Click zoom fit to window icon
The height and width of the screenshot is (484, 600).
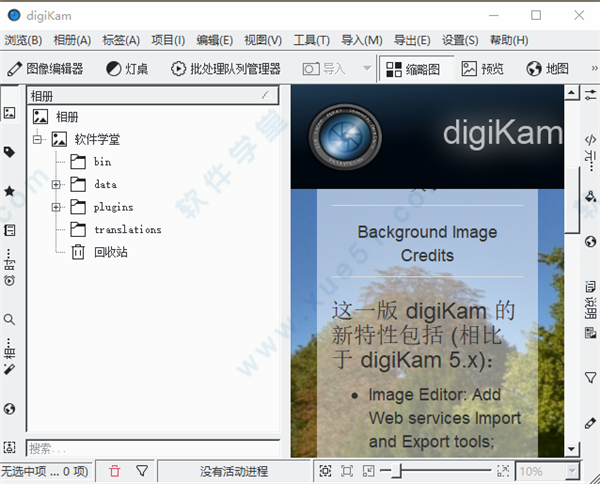[x=325, y=471]
